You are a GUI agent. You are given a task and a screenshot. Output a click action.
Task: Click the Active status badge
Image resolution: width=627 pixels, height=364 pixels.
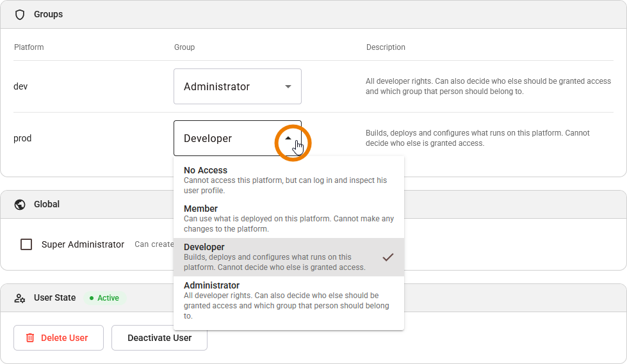(104, 298)
